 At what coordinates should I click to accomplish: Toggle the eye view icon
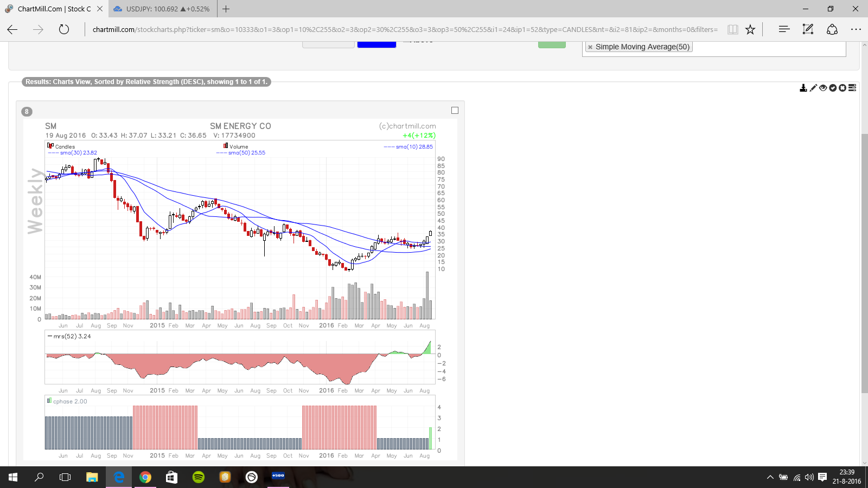823,88
